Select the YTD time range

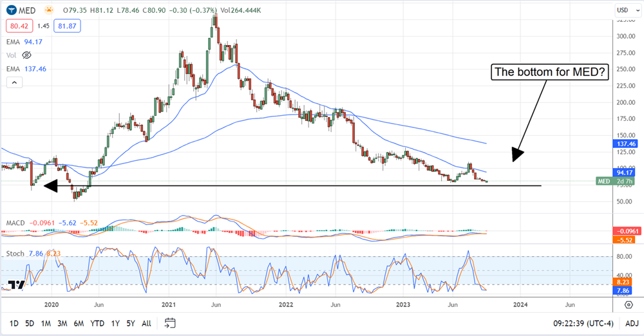tap(97, 322)
